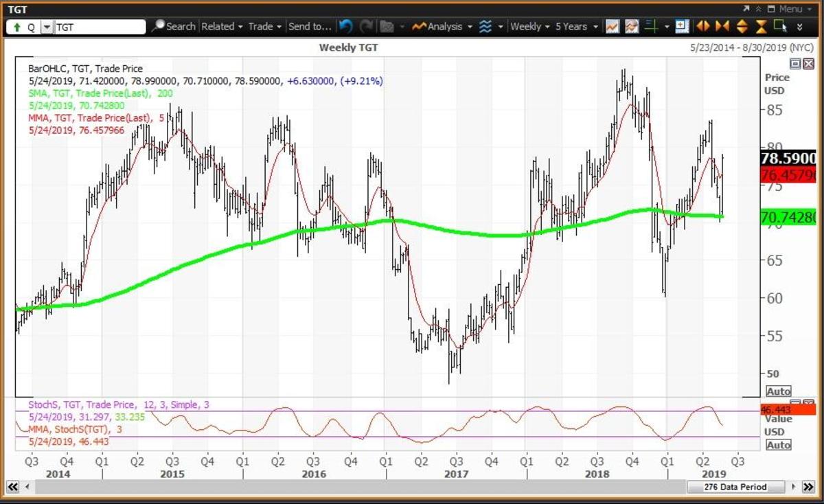Open the Weekly interval dropdown
The image size is (824, 504).
530,27
